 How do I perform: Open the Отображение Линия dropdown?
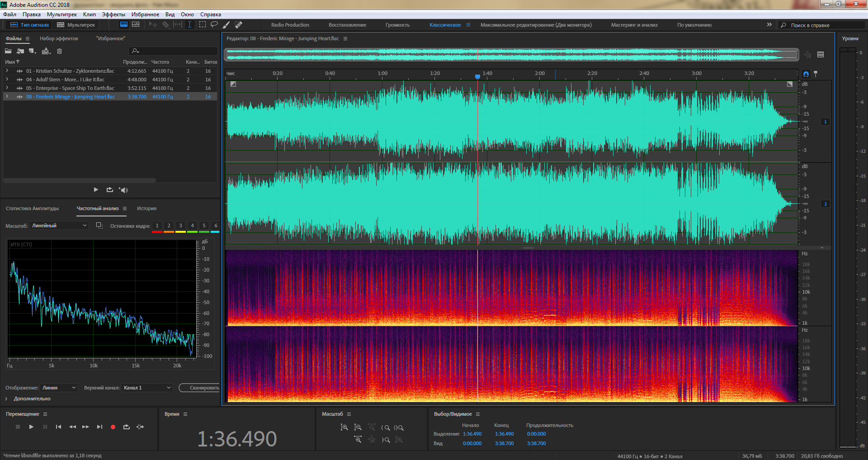point(59,388)
